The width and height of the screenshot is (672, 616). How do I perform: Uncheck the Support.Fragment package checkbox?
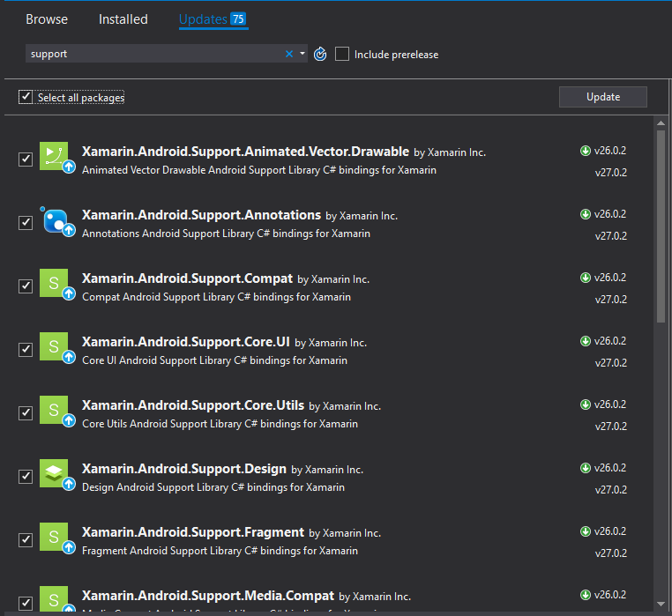click(26, 539)
